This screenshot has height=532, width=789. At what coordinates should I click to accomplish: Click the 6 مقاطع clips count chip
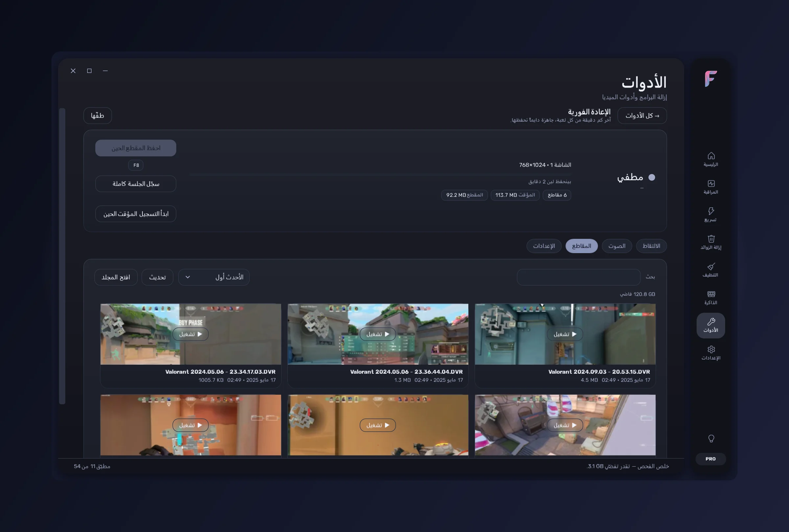pos(557,195)
